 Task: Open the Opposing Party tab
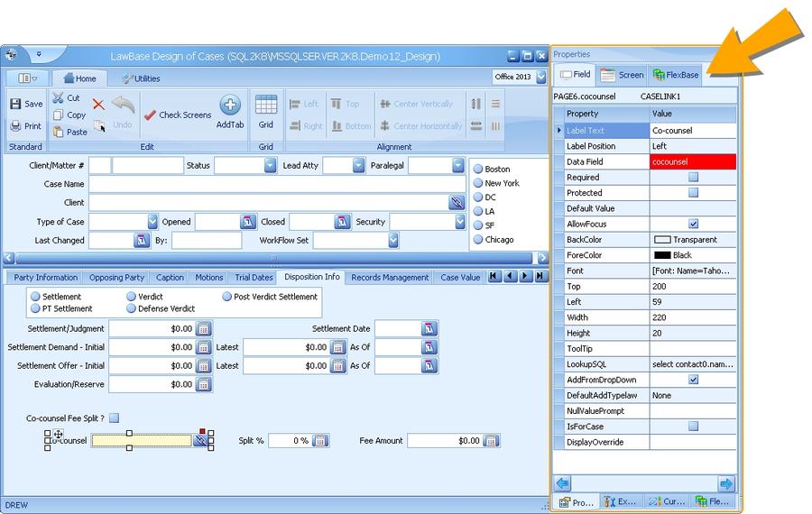click(116, 278)
